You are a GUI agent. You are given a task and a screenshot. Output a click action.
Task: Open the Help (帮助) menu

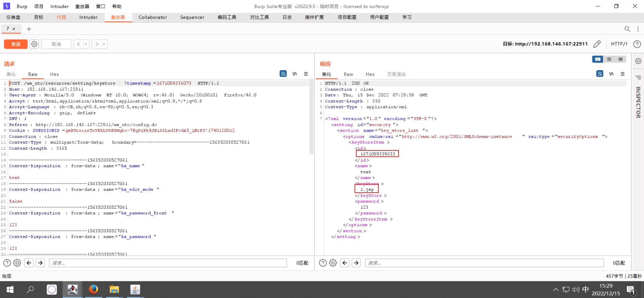tap(117, 6)
